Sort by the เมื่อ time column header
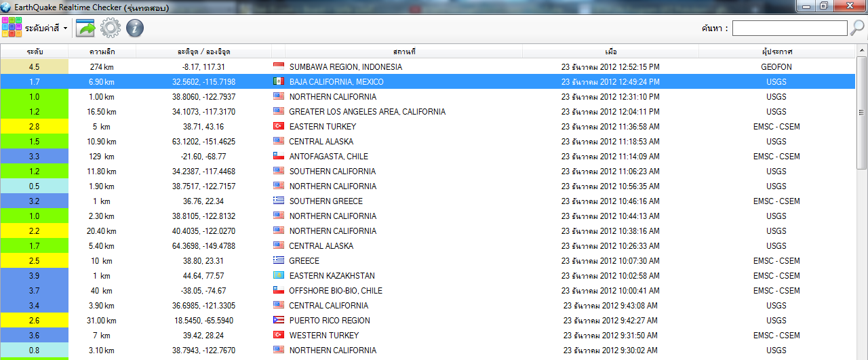Viewport: 868px width, 360px height. 610,52
